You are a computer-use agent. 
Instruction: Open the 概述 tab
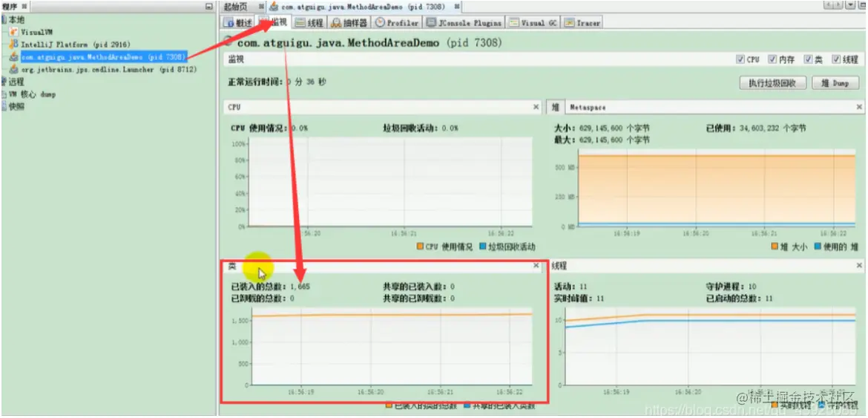[x=239, y=23]
